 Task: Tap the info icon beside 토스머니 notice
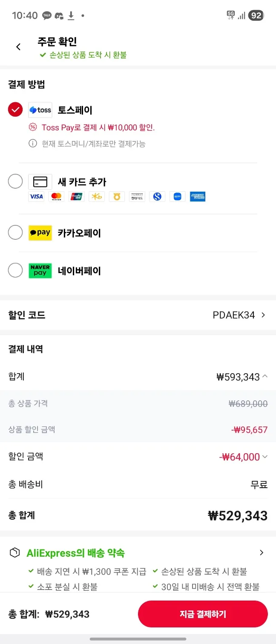(x=33, y=144)
